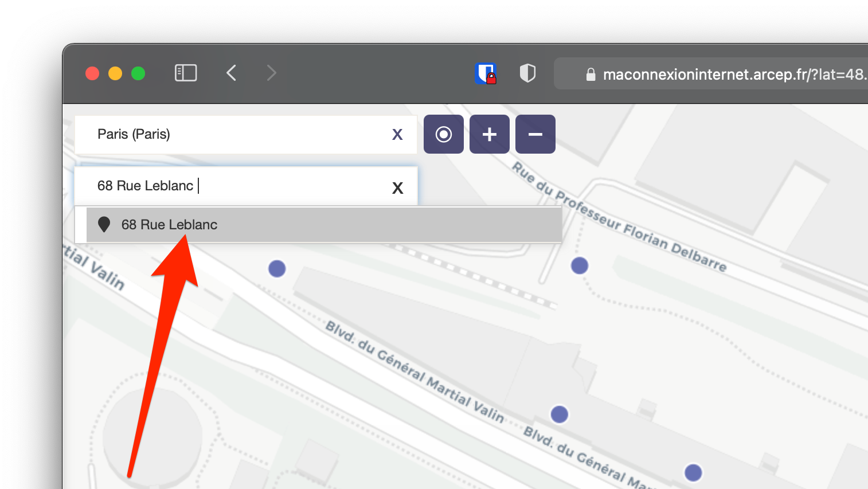Clear the 68 Rue Leblanc address field

coord(397,187)
